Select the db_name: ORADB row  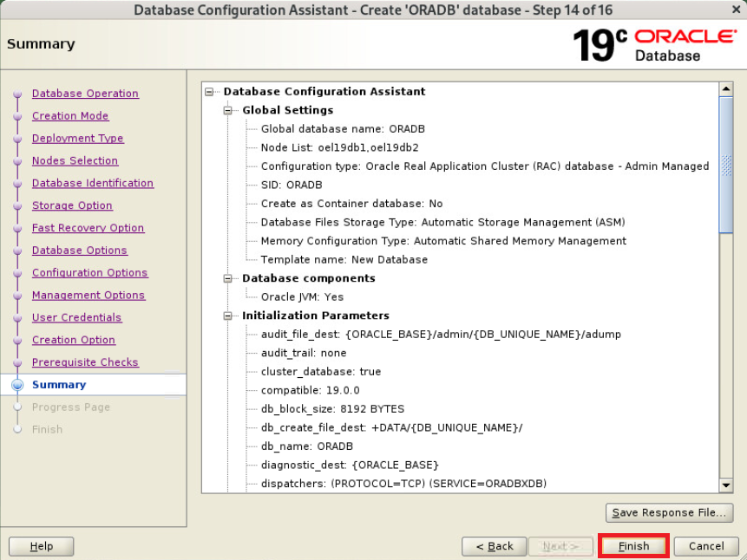pos(307,446)
